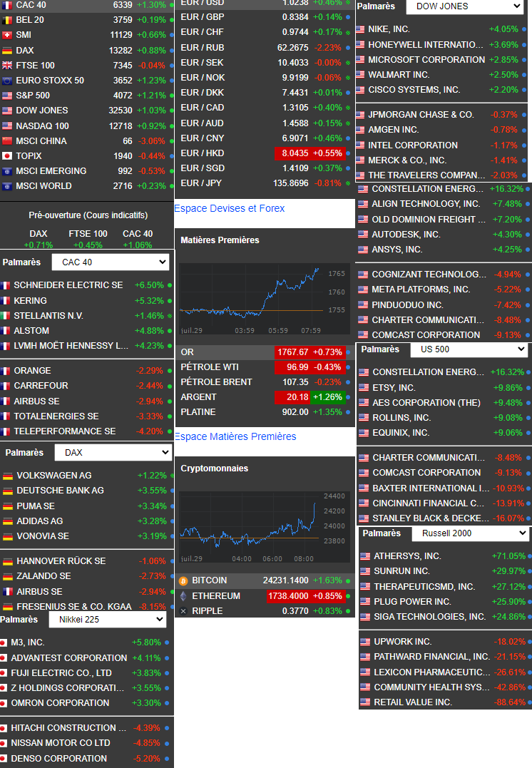Image resolution: width=532 pixels, height=768 pixels.
Task: Click the German flag beside VOLKSWAGEN AG
Action: 7,476
